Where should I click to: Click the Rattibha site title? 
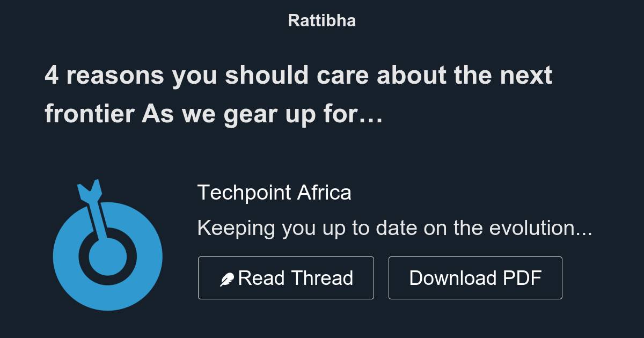(x=321, y=20)
